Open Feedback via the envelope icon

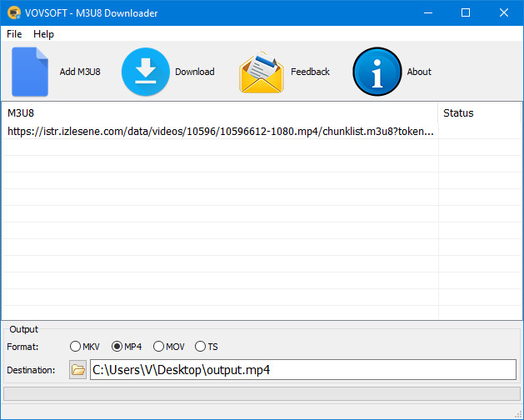click(262, 72)
